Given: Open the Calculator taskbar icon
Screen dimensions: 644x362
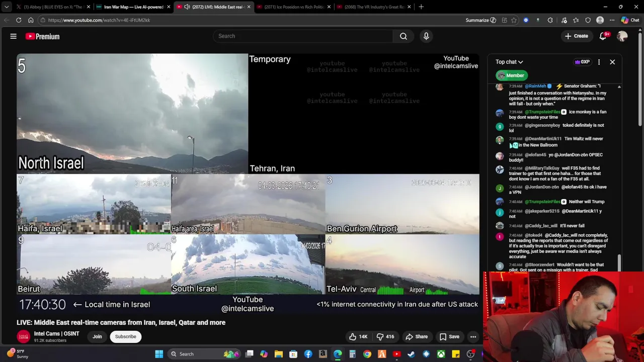Looking at the screenshot, I should [353, 354].
